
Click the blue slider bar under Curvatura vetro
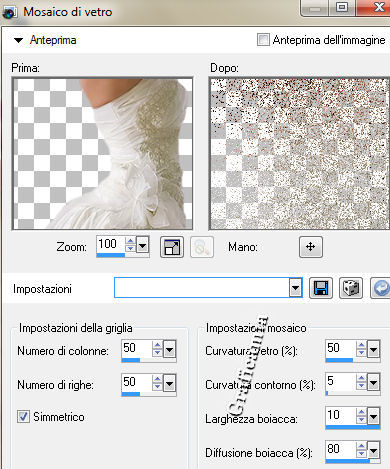tap(339, 360)
